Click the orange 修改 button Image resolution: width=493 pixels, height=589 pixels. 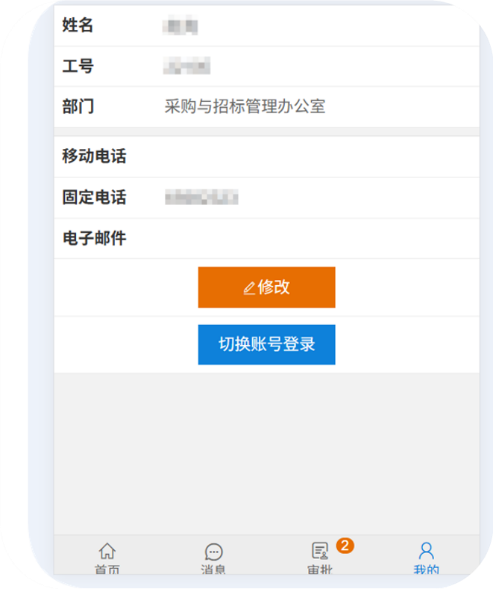click(x=266, y=287)
